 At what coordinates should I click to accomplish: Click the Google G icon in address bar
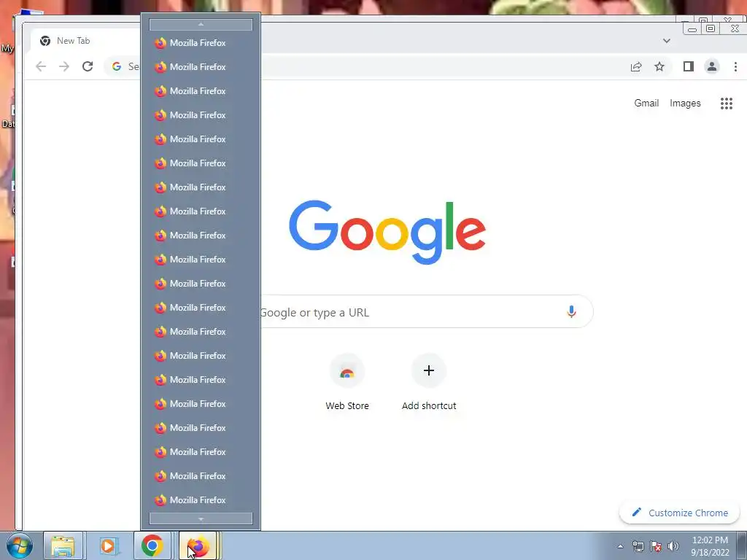(x=117, y=66)
